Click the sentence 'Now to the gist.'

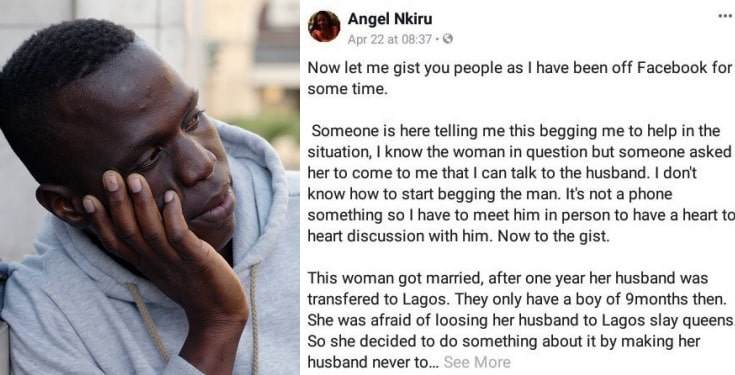pos(553,236)
